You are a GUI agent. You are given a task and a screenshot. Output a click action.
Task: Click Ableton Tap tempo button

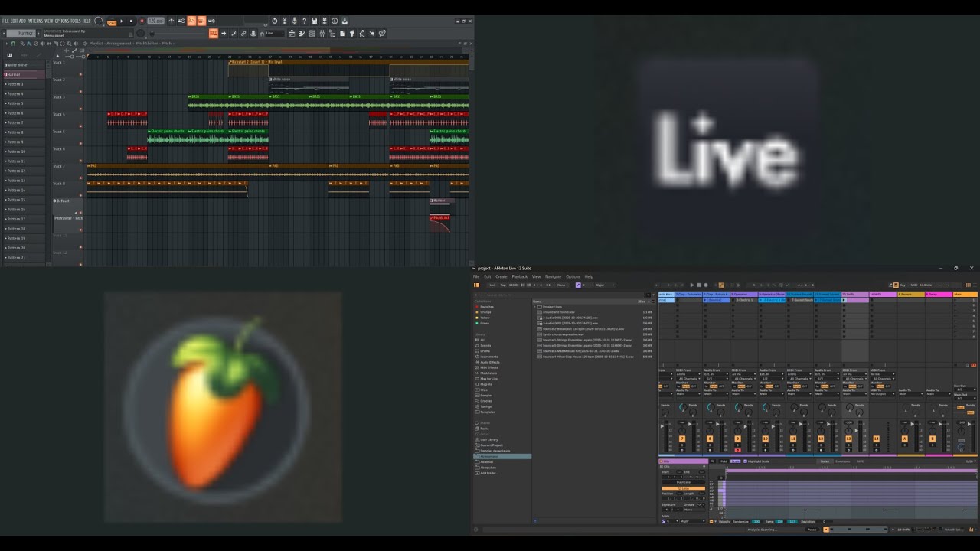click(503, 285)
